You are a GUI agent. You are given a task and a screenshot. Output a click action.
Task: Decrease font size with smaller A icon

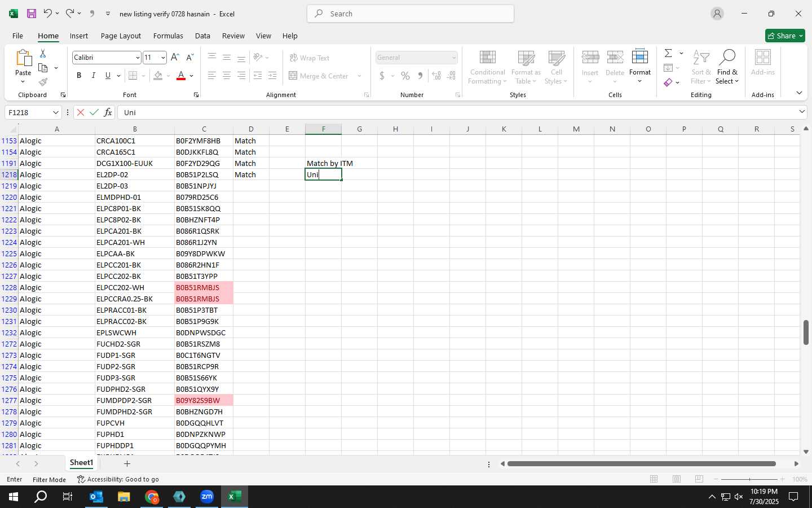[190, 57]
